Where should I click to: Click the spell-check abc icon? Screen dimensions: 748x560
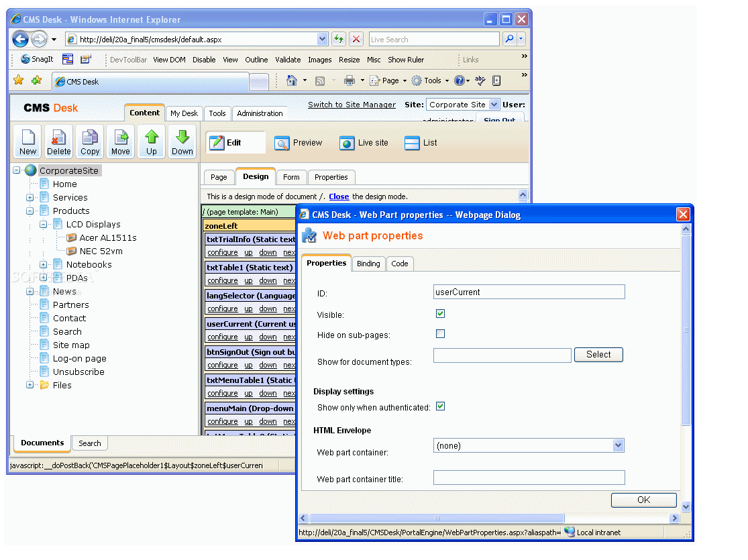click(480, 80)
